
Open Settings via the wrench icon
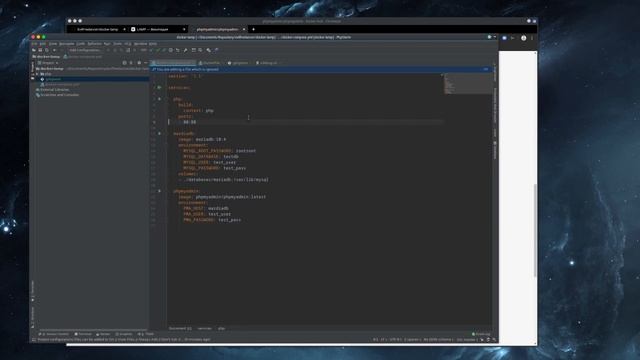point(185,50)
